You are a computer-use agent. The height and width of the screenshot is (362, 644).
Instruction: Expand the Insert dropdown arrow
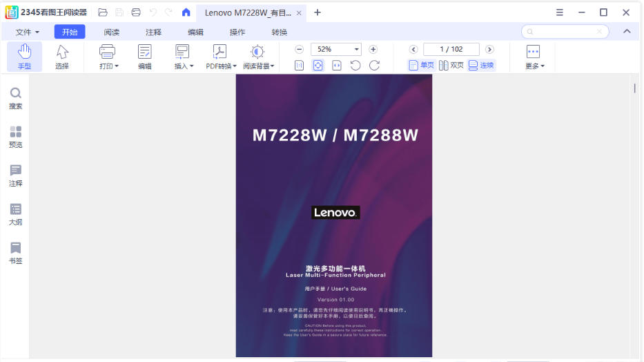coord(191,66)
